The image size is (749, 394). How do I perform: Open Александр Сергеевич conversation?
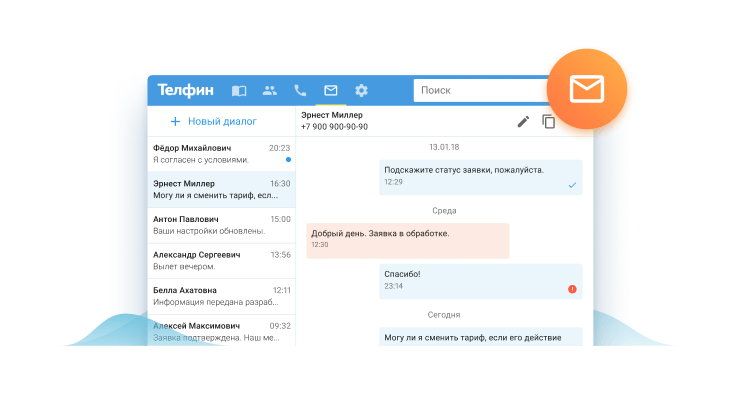222,261
